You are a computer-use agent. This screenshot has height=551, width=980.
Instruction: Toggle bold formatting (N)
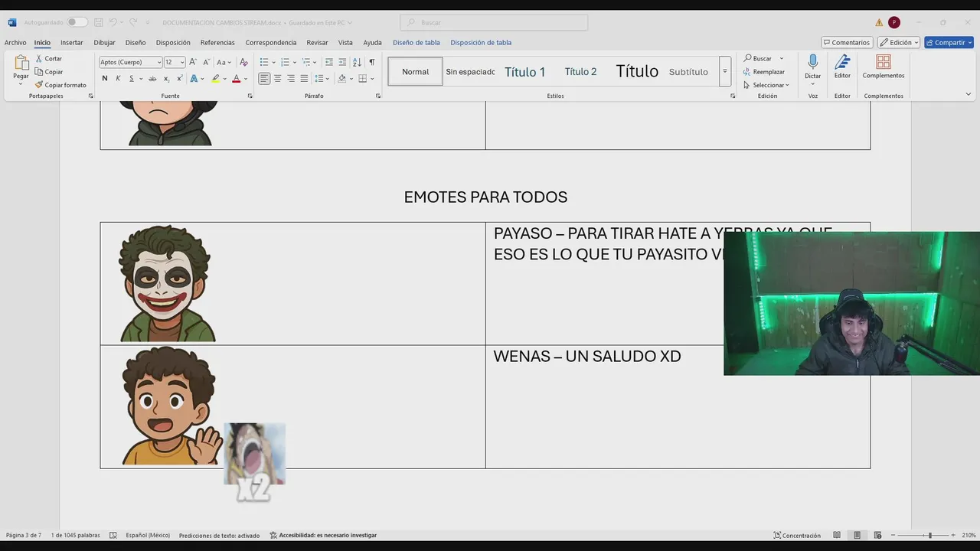click(105, 78)
